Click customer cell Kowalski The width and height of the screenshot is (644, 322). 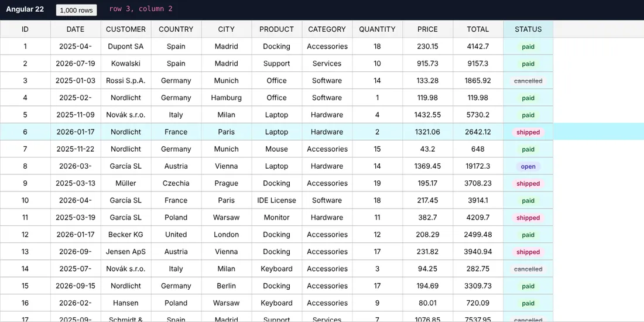(126, 64)
